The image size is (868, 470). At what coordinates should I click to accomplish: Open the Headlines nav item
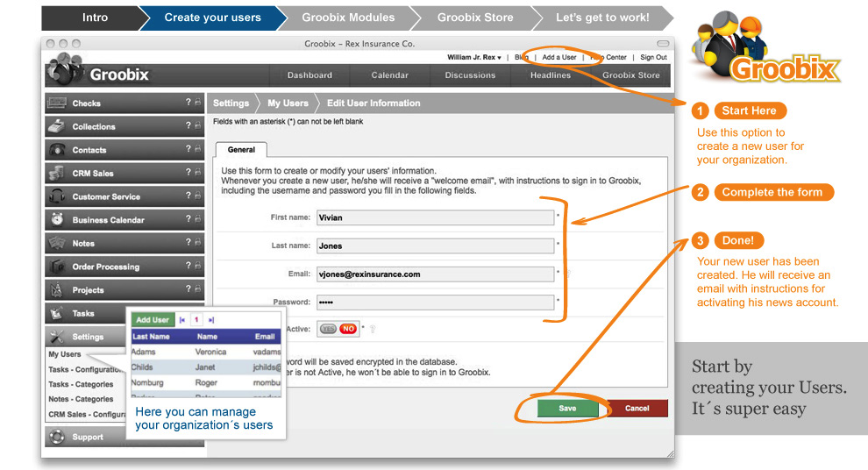pyautogui.click(x=551, y=75)
